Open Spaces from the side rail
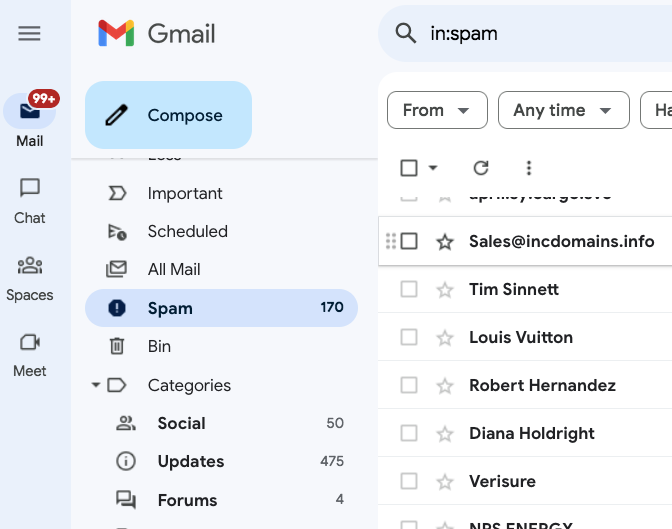Image resolution: width=672 pixels, height=529 pixels. (x=30, y=279)
